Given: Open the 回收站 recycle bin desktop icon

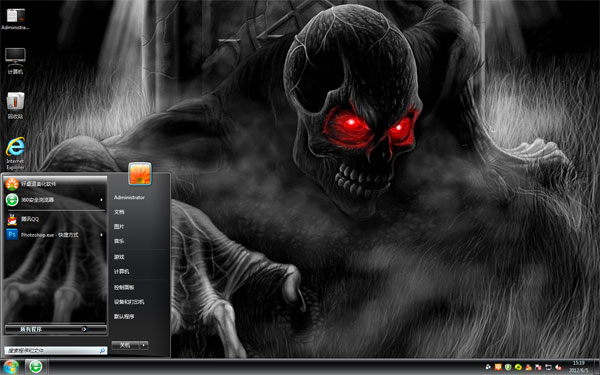Looking at the screenshot, I should click(x=15, y=105).
